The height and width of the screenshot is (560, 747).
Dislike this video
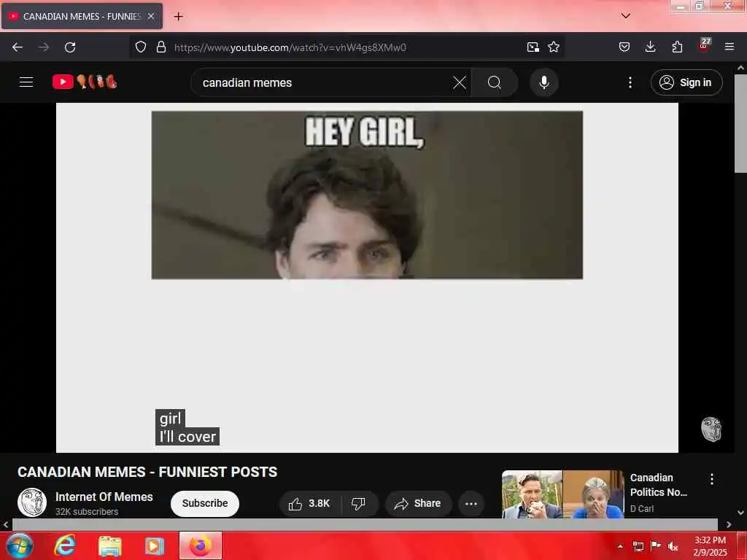[358, 503]
